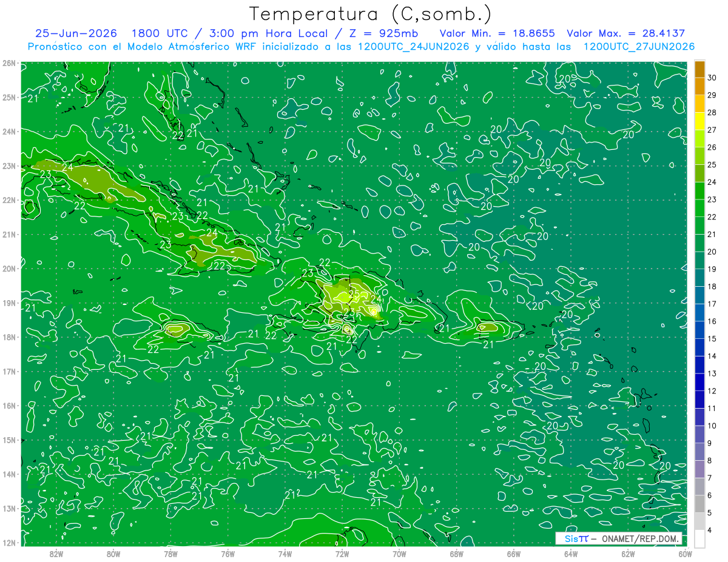The width and height of the screenshot is (728, 562).
Task: Select the date "25-Jun-2026" in header
Action: (x=76, y=33)
